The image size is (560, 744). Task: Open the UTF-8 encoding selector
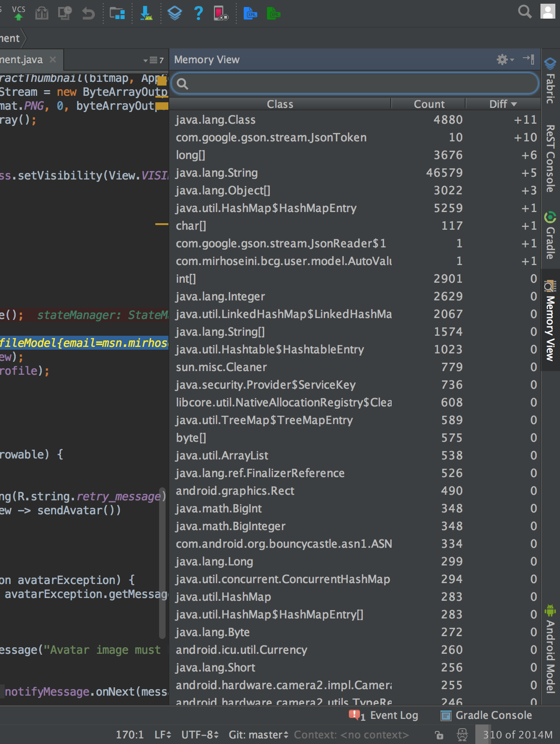coord(200,735)
